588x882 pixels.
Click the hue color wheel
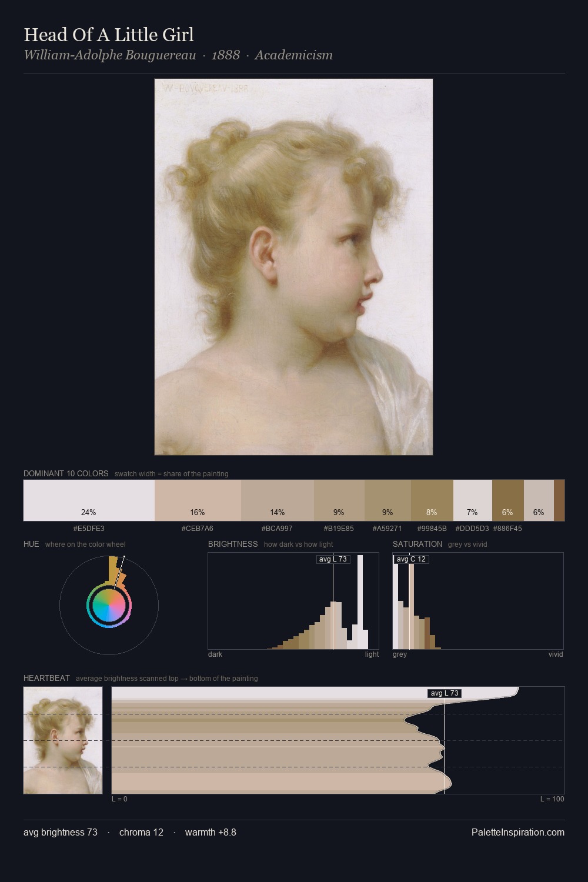pyautogui.click(x=109, y=605)
